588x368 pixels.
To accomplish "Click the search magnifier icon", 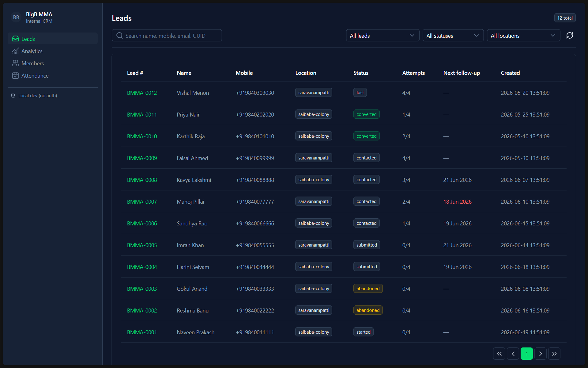I will (x=119, y=36).
